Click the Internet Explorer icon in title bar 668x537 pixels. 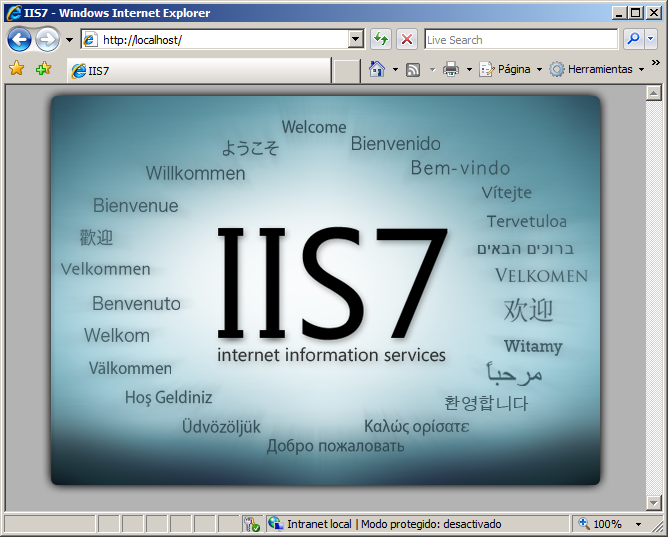click(14, 13)
